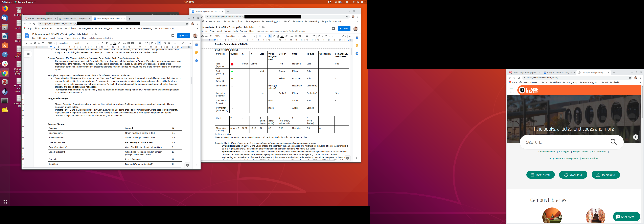Click the BOOK A SPACE button
The height and width of the screenshot is (224, 644).
pos(540,175)
